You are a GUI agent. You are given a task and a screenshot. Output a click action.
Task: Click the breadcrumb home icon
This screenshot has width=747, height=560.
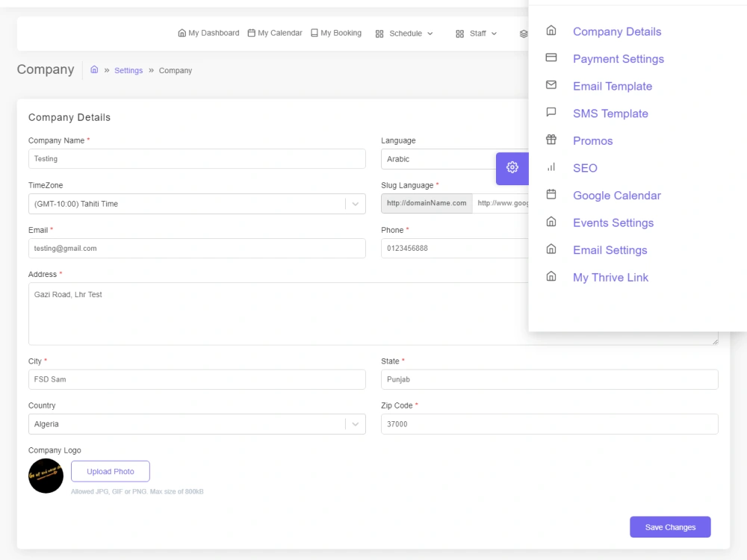pos(94,69)
